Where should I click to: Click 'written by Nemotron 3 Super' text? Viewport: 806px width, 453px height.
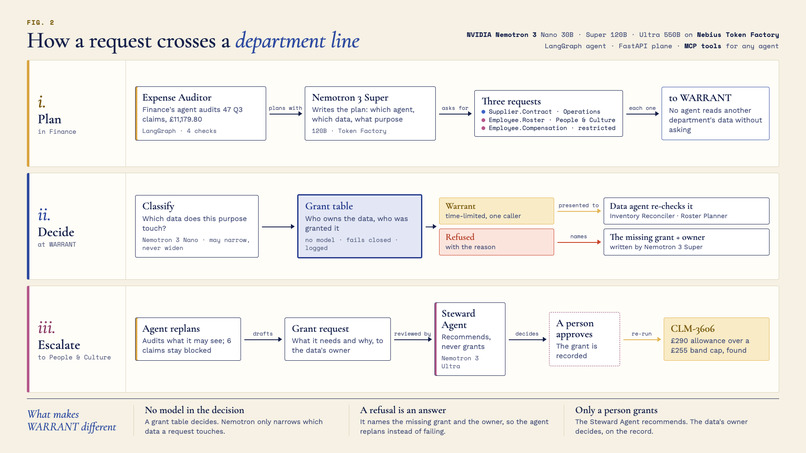click(x=656, y=247)
